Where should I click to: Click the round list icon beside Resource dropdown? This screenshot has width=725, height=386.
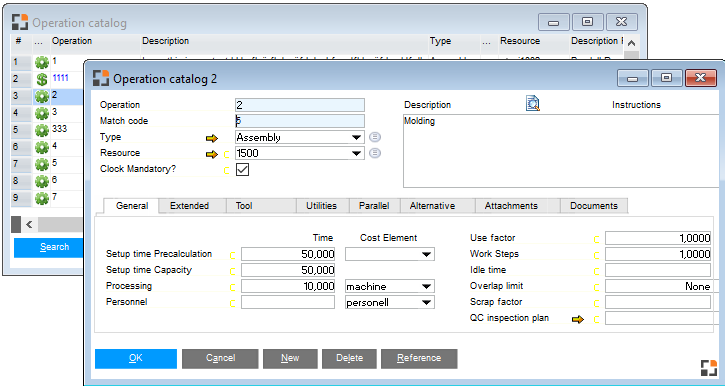pos(375,153)
